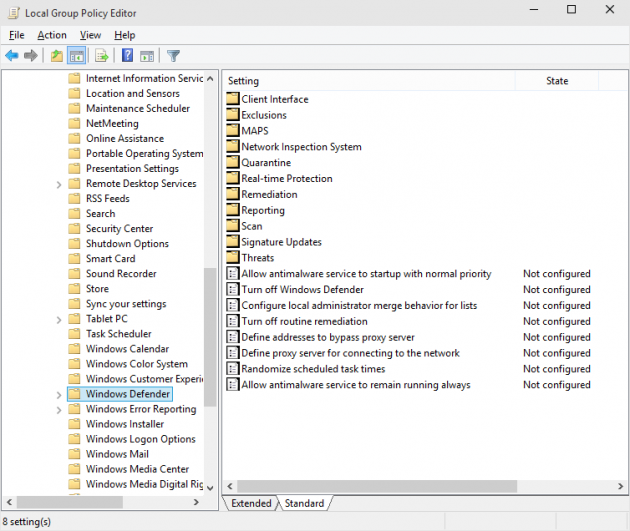Click tree pane scroll down arrow
The image size is (630, 531).
pyautogui.click(x=210, y=488)
